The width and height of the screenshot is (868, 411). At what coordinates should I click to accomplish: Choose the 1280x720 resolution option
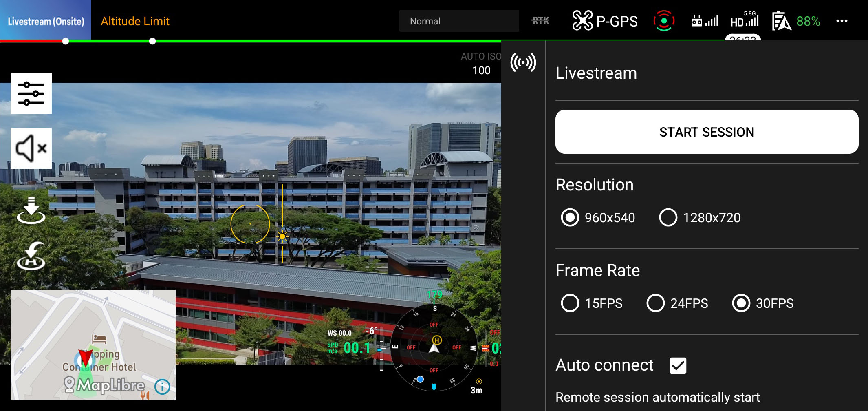668,218
